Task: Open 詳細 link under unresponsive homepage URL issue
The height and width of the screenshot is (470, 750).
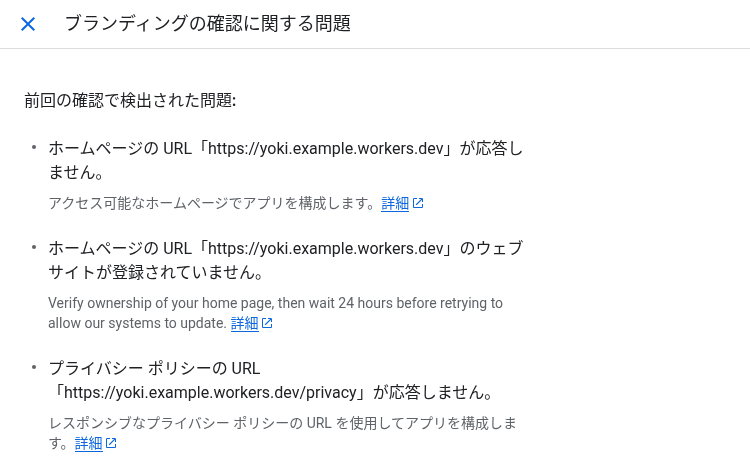Action: coord(395,204)
